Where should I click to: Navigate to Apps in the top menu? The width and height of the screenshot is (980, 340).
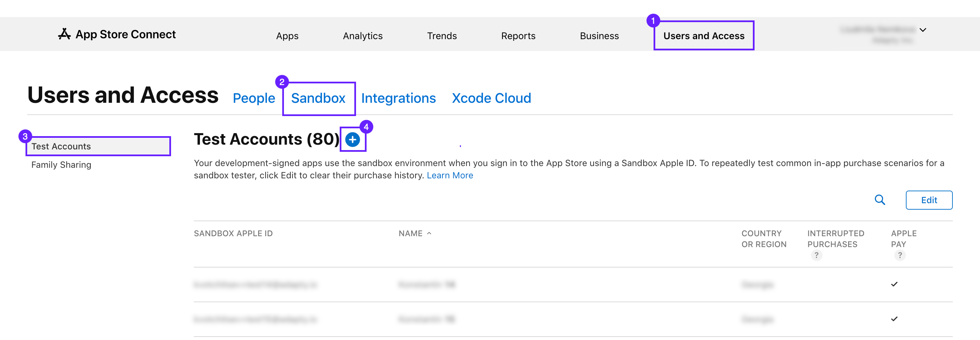click(287, 35)
